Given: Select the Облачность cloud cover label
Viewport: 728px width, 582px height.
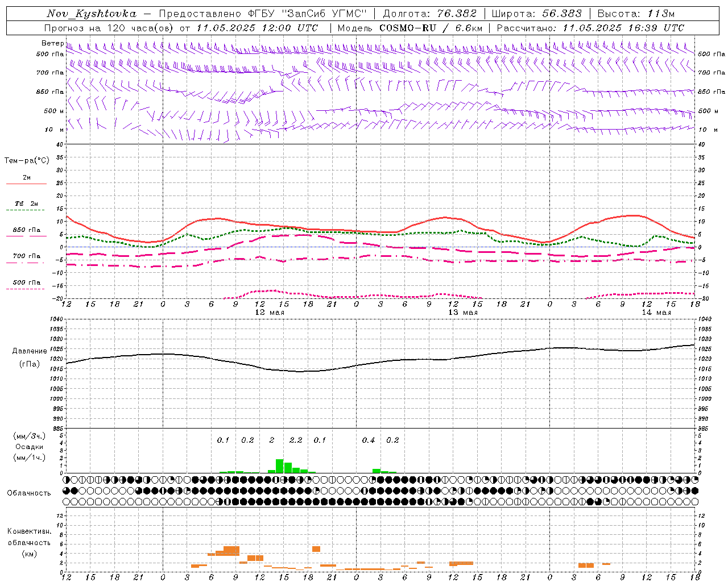Looking at the screenshot, I should 29,493.
